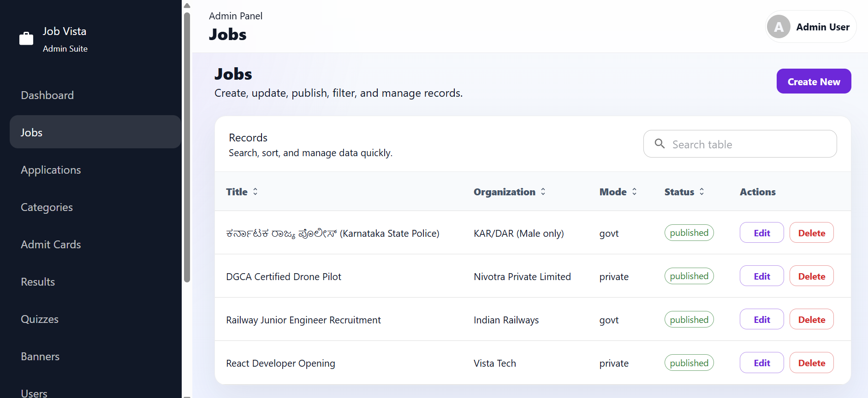Edit the Karnataka State Police job
The image size is (868, 398).
761,233
